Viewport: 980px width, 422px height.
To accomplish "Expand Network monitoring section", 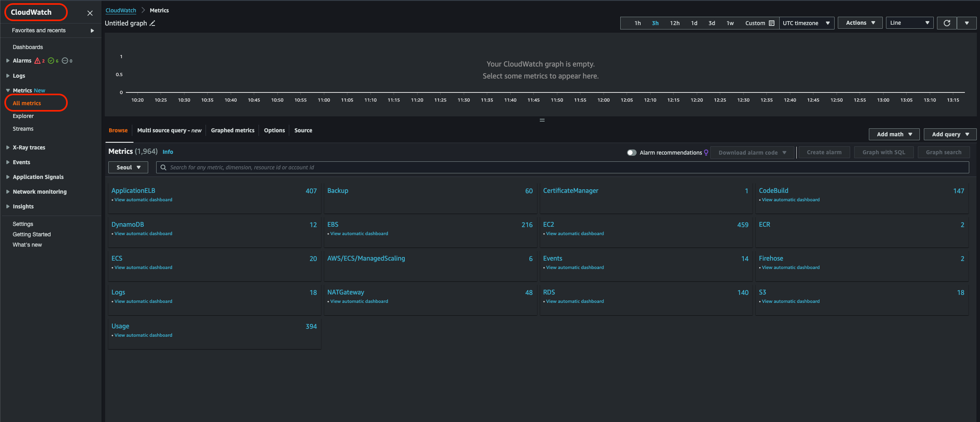I will (x=8, y=192).
